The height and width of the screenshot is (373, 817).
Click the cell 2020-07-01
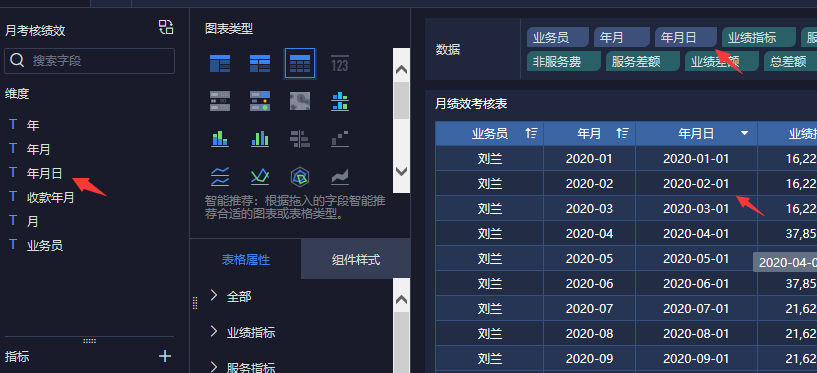pos(696,308)
